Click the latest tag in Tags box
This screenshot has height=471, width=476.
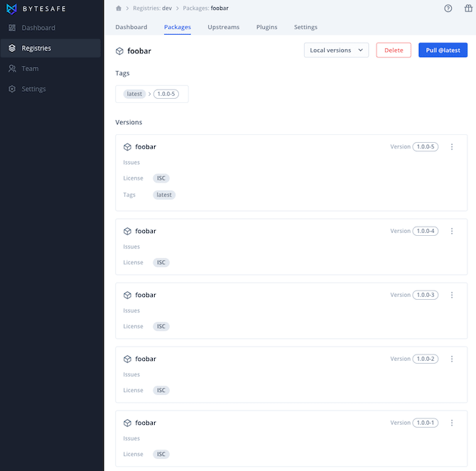click(134, 94)
